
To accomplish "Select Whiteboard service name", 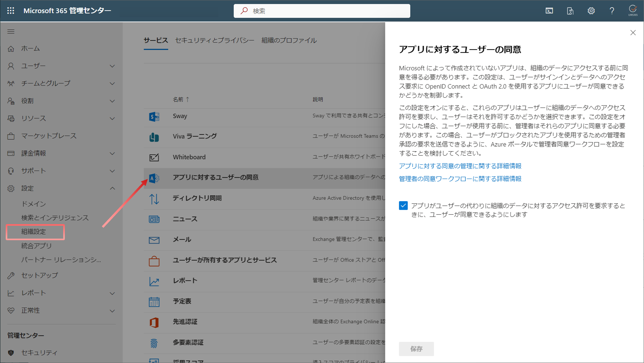I will (189, 157).
